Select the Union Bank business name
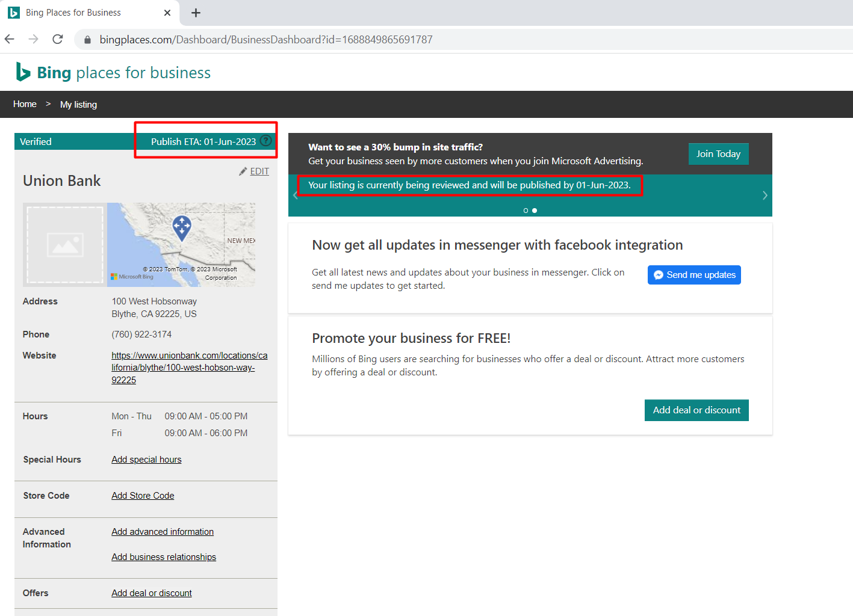Viewport: 853px width, 616px height. [62, 180]
